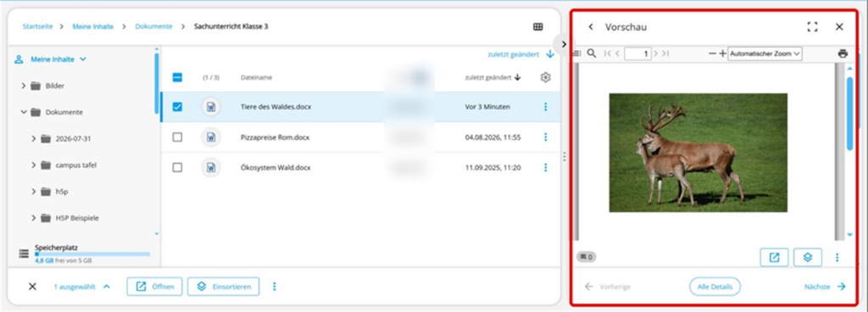
Task: Close the Vorschau preview panel
Action: coord(839,26)
